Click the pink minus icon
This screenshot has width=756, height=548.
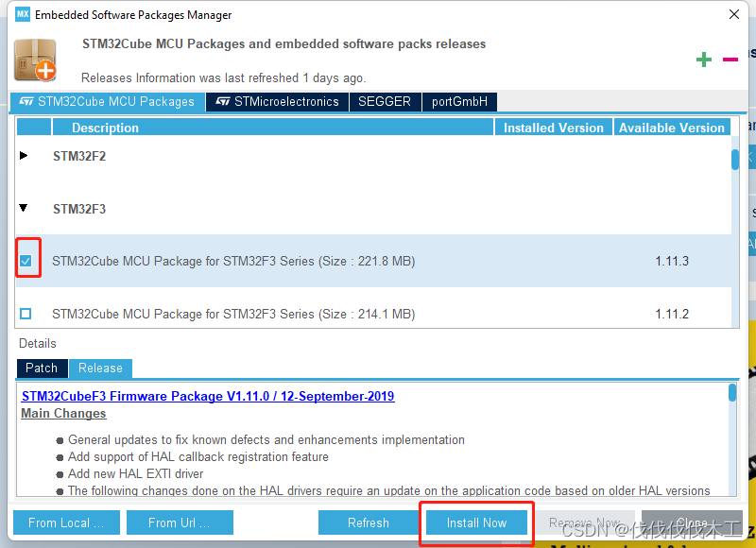coord(730,59)
